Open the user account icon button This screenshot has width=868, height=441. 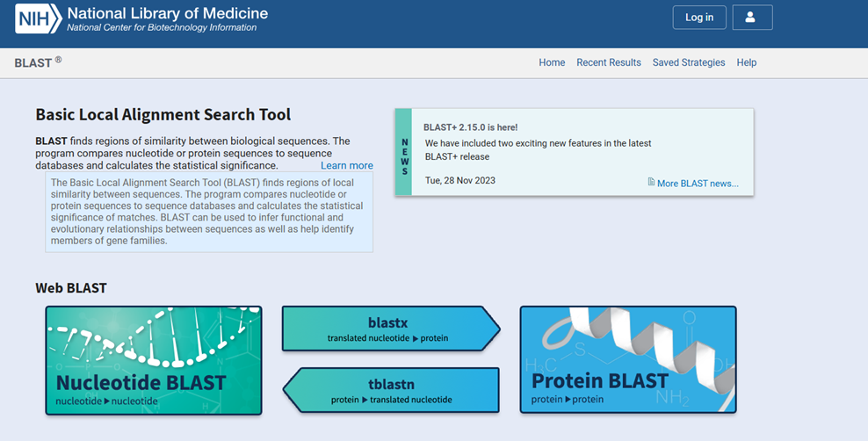coord(752,18)
